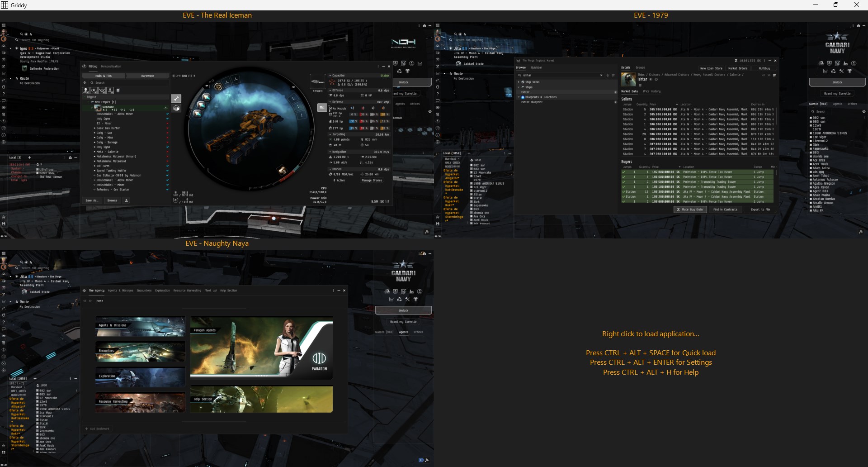Open the Price History tab for Ishtar
868x467 pixels.
tap(651, 91)
